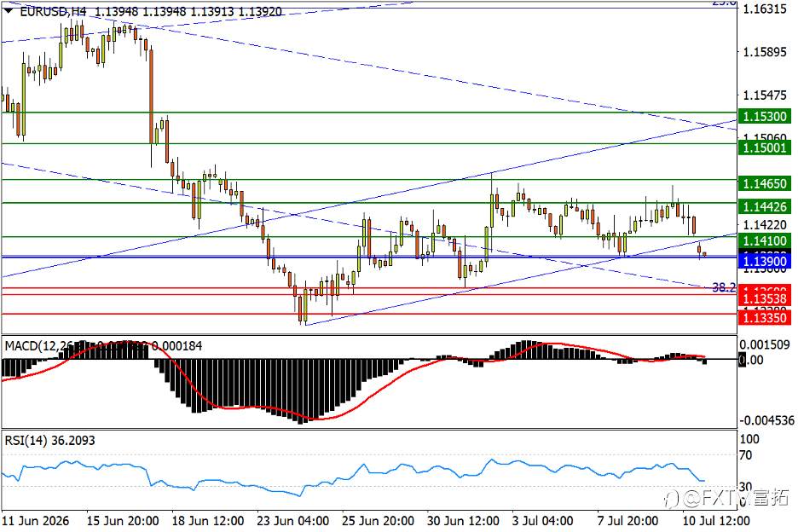798x532 pixels.
Task: Click the 30 Jun 12:00 time label
Action: coord(463,521)
